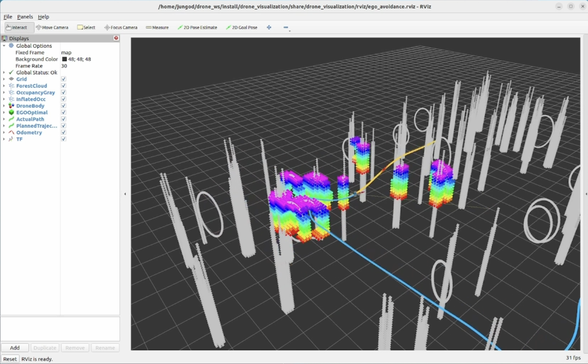Image resolution: width=588 pixels, height=364 pixels.
Task: Hide the InflatedOcc display
Action: pyautogui.click(x=64, y=99)
